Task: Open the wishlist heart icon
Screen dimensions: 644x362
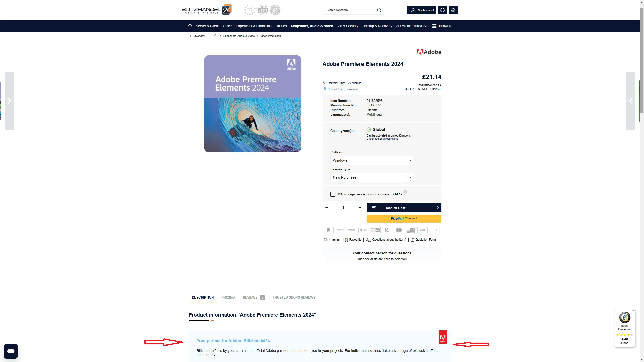Action: click(x=442, y=10)
